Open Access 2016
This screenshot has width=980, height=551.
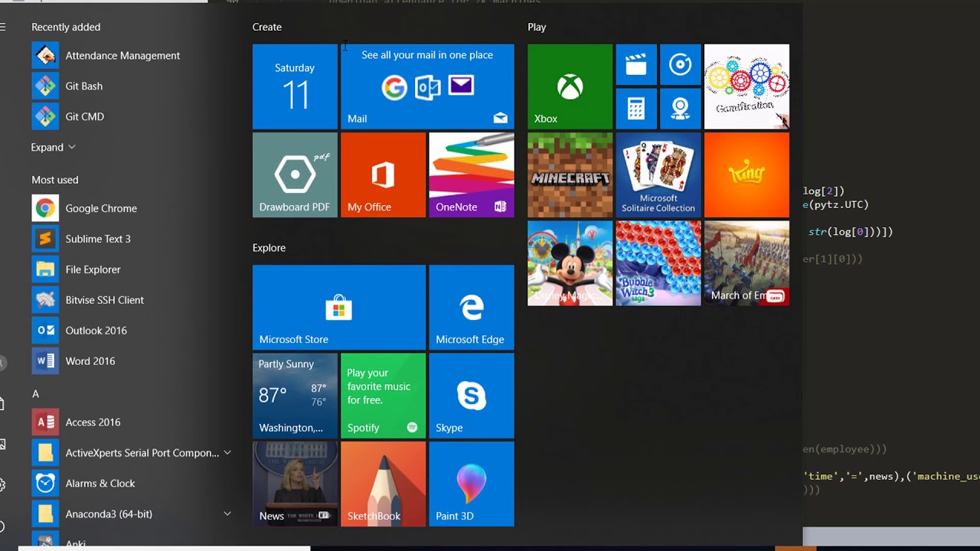[x=130, y=422]
